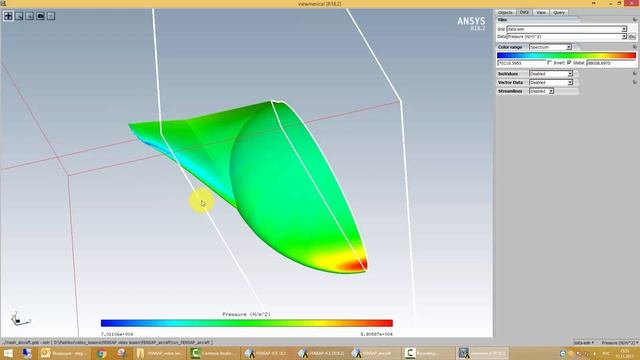640x360 pixels.
Task: Click the minimum color range value field
Action: point(521,63)
